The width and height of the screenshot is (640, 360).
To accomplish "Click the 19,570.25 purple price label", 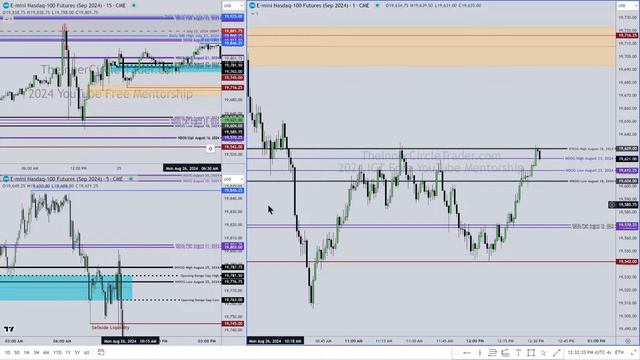I will (x=627, y=226).
